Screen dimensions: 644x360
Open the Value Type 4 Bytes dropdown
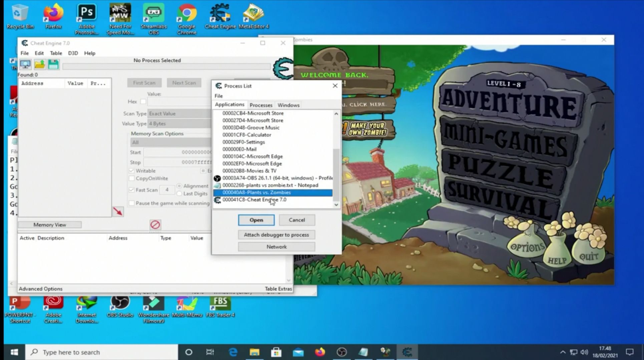pos(180,123)
